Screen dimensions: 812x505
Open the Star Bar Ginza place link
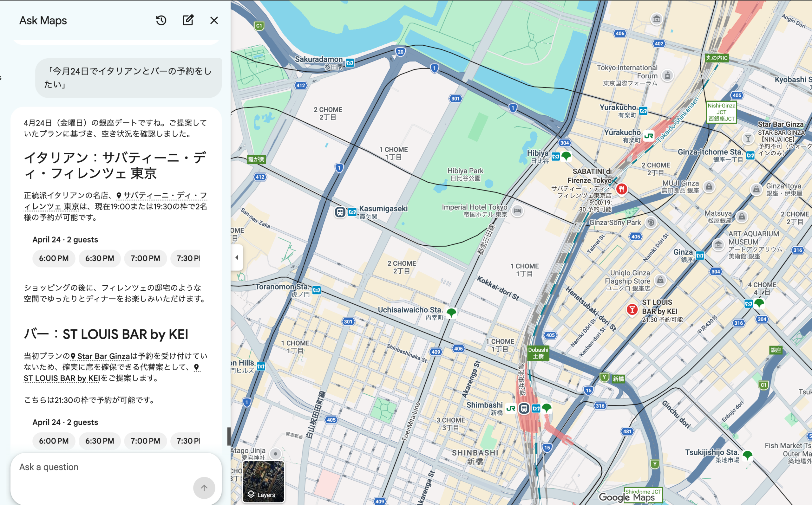[103, 356]
